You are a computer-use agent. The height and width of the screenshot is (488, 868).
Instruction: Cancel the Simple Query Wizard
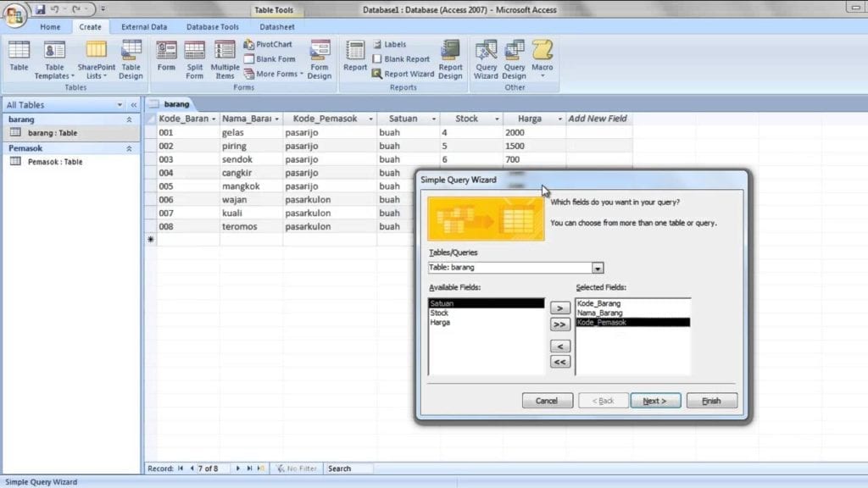(x=547, y=401)
